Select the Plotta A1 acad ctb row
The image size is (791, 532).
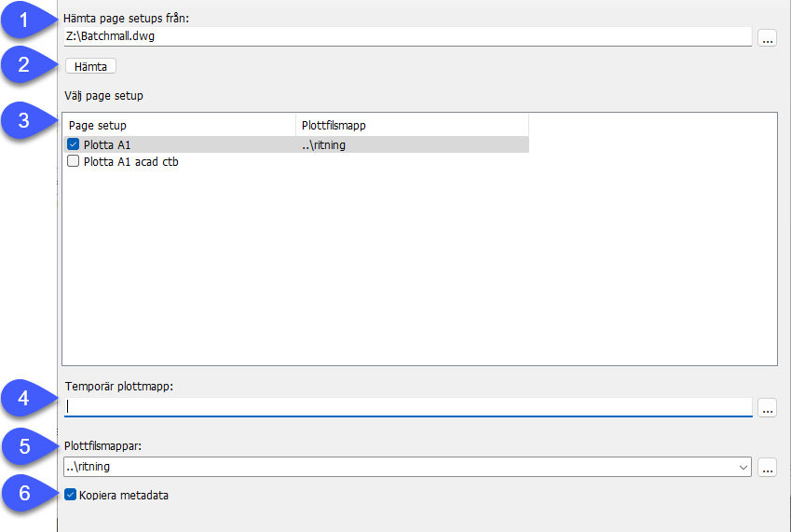click(x=296, y=161)
